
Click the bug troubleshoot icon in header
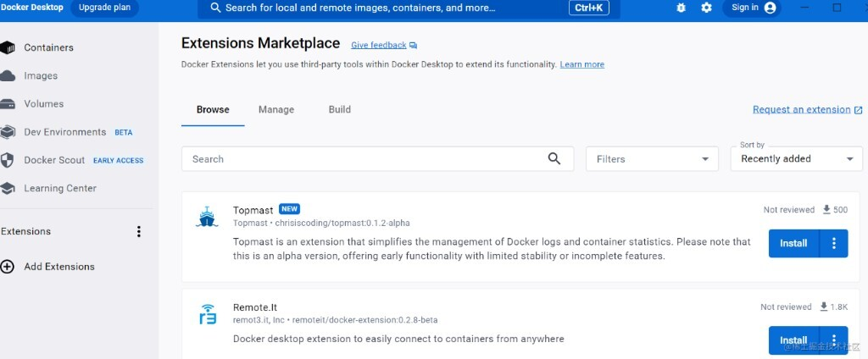click(682, 8)
